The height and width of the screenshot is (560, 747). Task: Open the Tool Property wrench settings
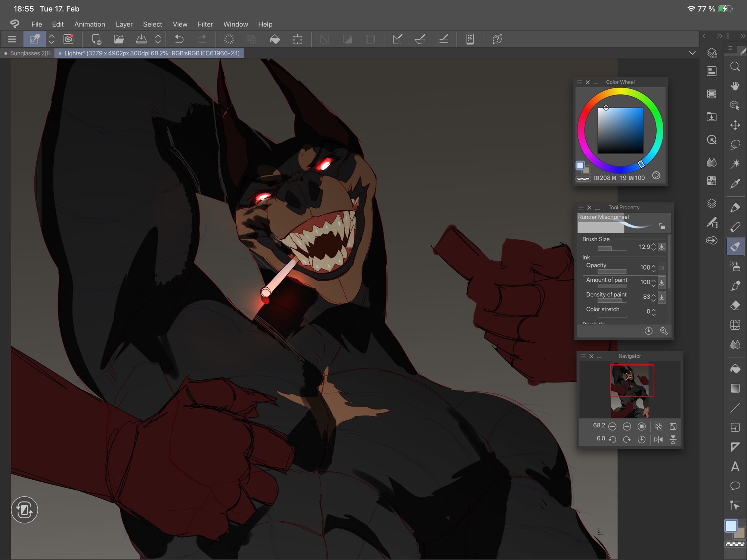664,331
